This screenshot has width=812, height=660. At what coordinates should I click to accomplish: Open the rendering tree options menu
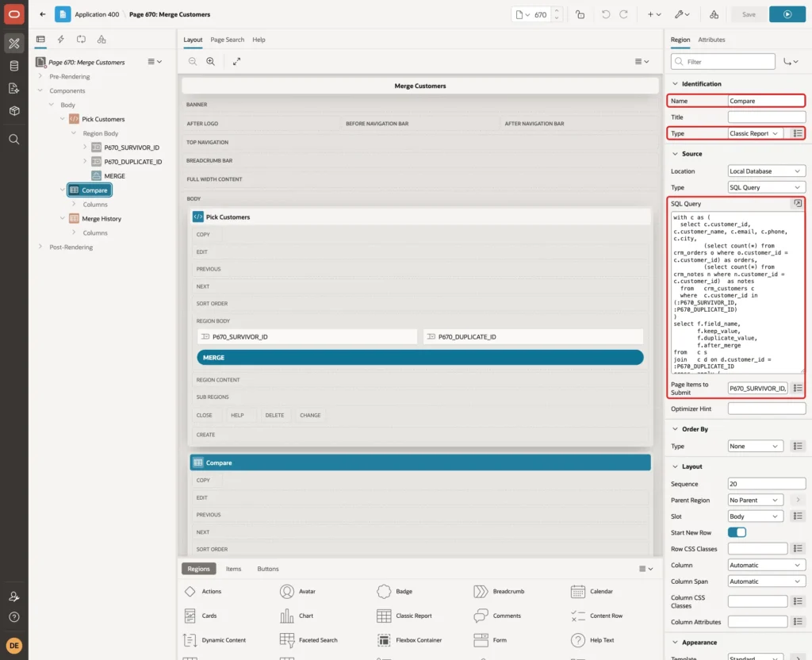tap(155, 62)
